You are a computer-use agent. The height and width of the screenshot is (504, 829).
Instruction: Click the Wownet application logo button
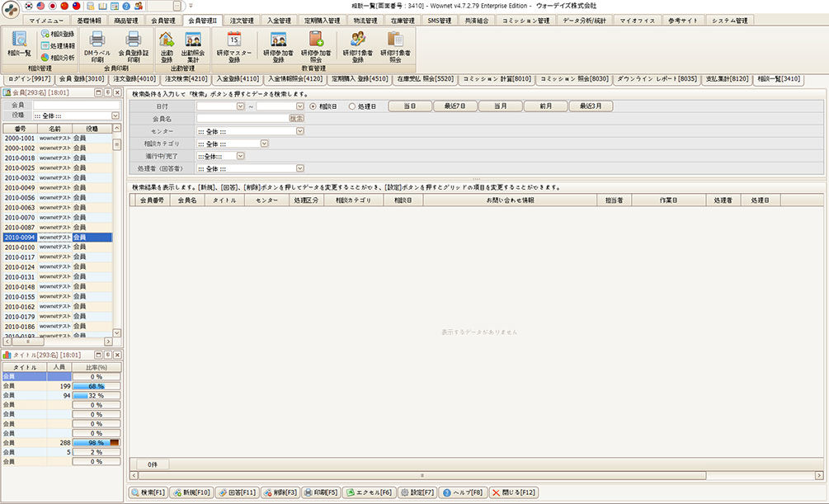(x=11, y=9)
